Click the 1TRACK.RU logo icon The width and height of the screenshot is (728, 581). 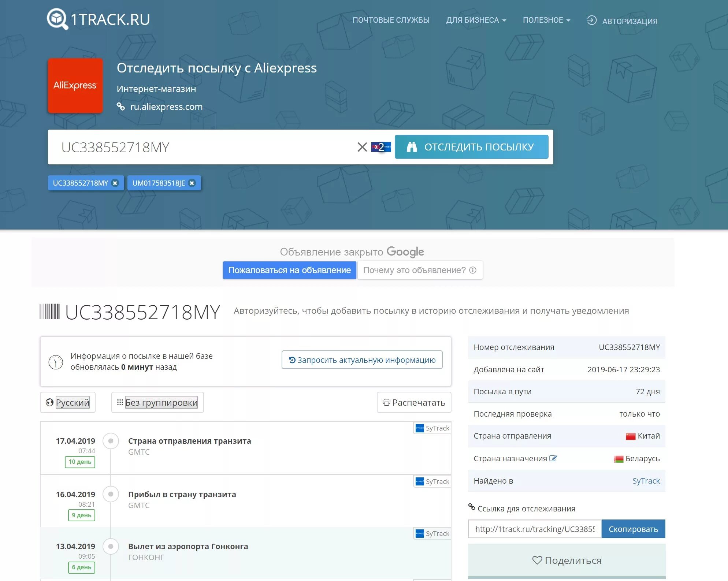tap(57, 19)
